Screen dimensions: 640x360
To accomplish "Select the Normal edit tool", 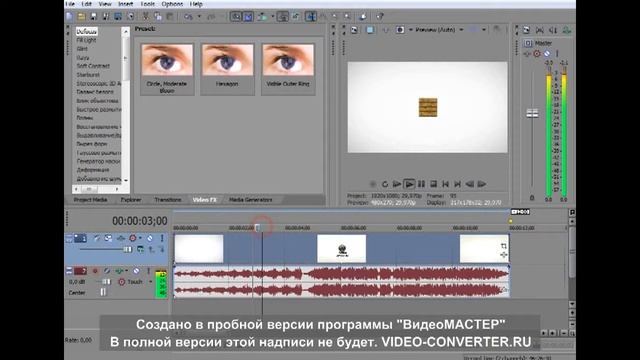I will coord(311,17).
